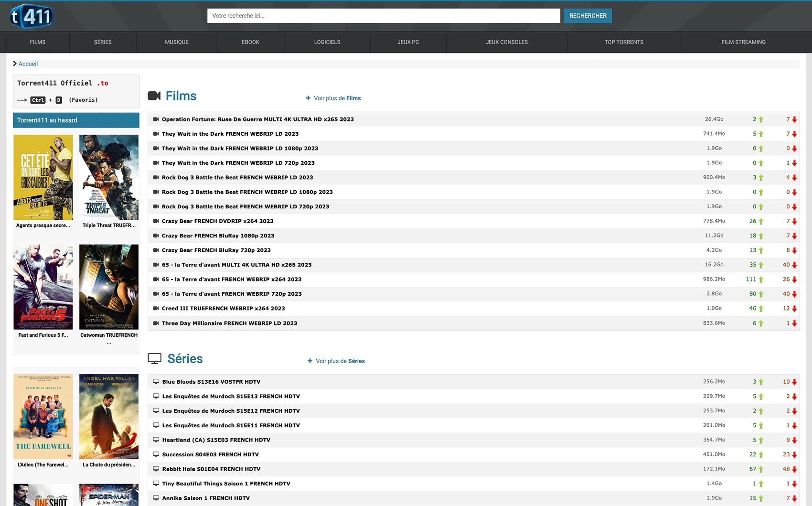Open the JEUX PC menu
Screen dimensions: 812x506
tap(408, 42)
